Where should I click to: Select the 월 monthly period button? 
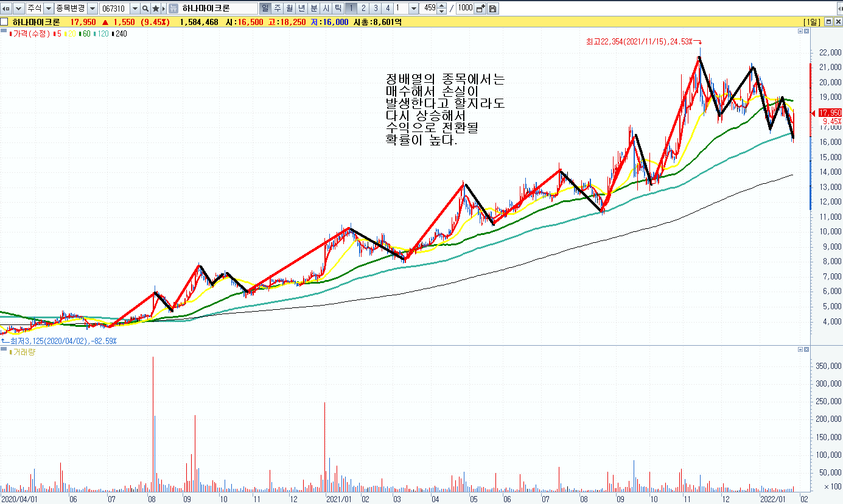[x=289, y=9]
